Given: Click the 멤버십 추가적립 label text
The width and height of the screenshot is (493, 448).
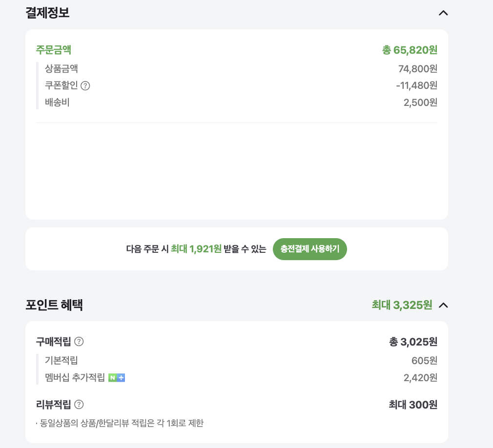Looking at the screenshot, I should 75,377.
